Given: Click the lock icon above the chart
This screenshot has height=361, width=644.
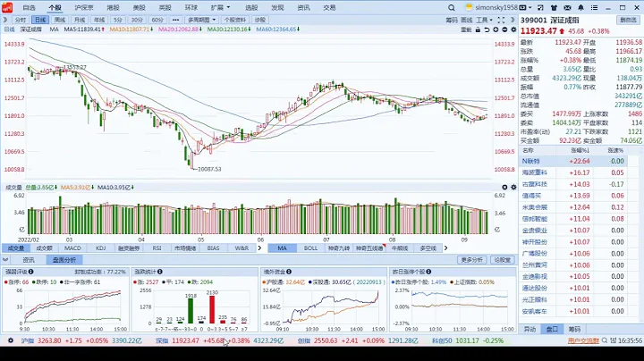Looking at the screenshot, I should click(x=478, y=29).
